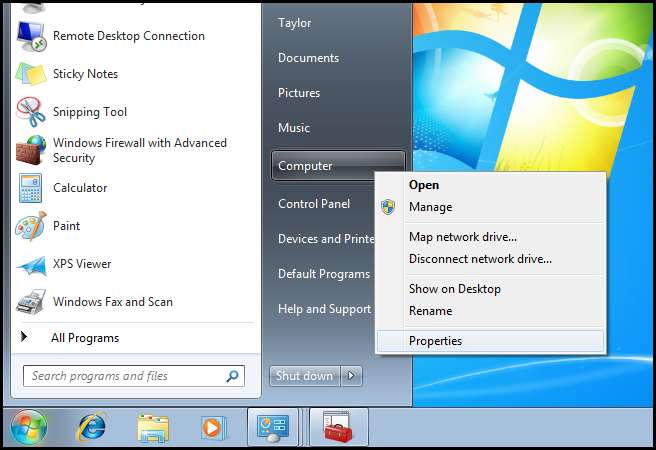Click the Snipping Tool label
Screen dimensions: 656x450
pyautogui.click(x=90, y=112)
